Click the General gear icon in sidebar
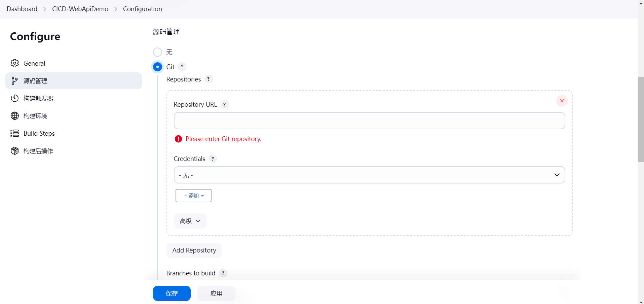 (x=15, y=63)
